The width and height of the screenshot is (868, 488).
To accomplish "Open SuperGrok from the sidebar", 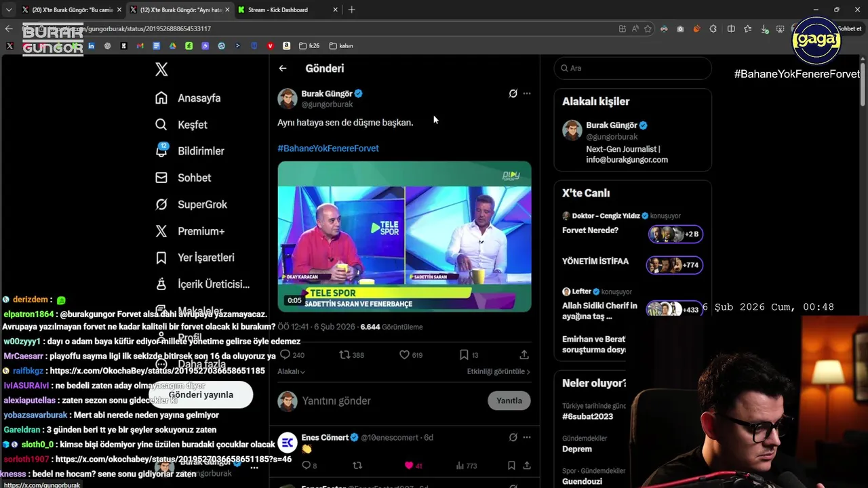I will click(x=191, y=204).
